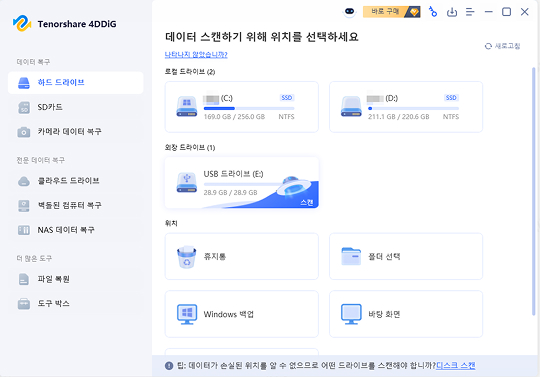Select the 휴지통 location label
This screenshot has height=377, width=540.
(215, 256)
